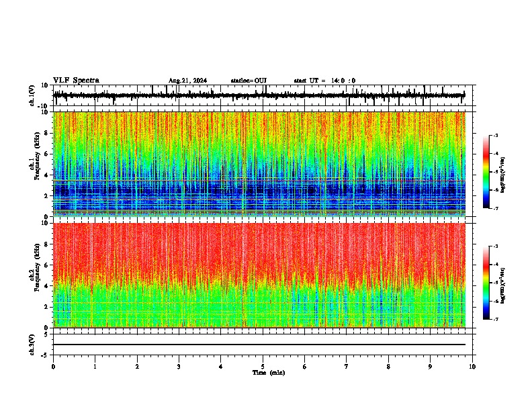Image resolution: width=532 pixels, height=411 pixels.
Task: Click the ch.2 "Frequency (kHz)" axis label
Action: 37,267
